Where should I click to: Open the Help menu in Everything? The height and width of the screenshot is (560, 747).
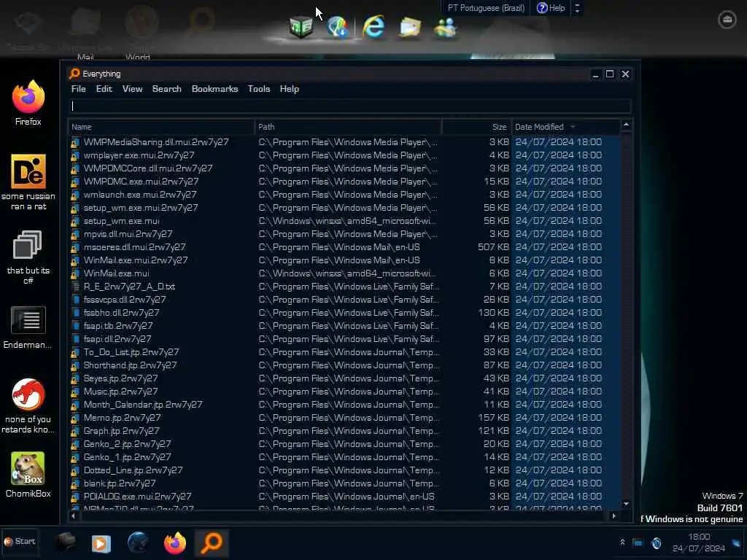tap(289, 89)
